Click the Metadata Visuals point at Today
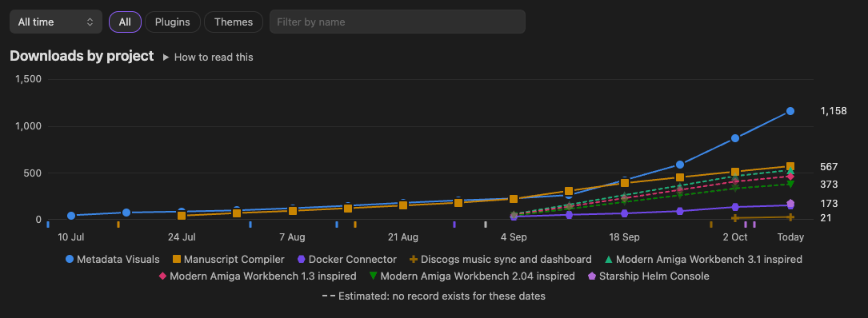This screenshot has height=318, width=868. click(x=790, y=111)
